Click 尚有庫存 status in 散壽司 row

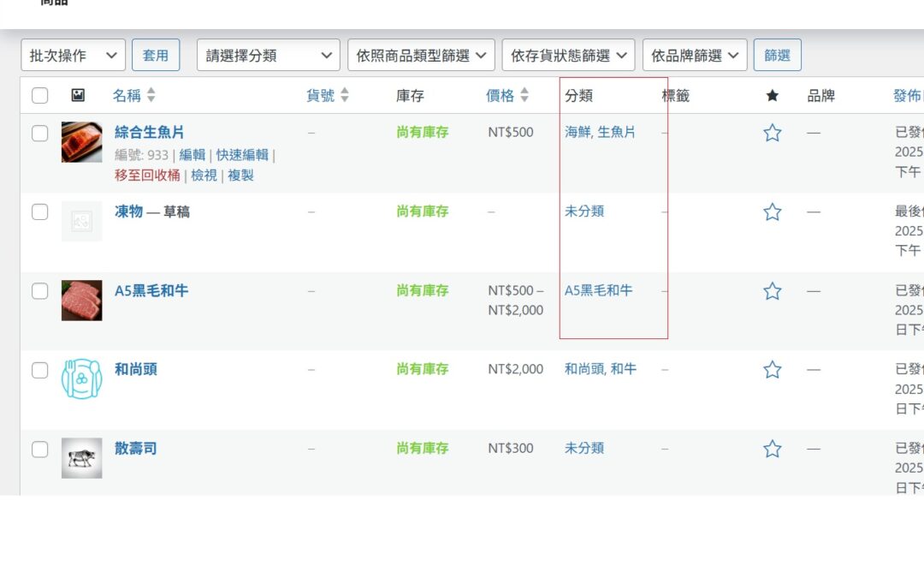423,448
